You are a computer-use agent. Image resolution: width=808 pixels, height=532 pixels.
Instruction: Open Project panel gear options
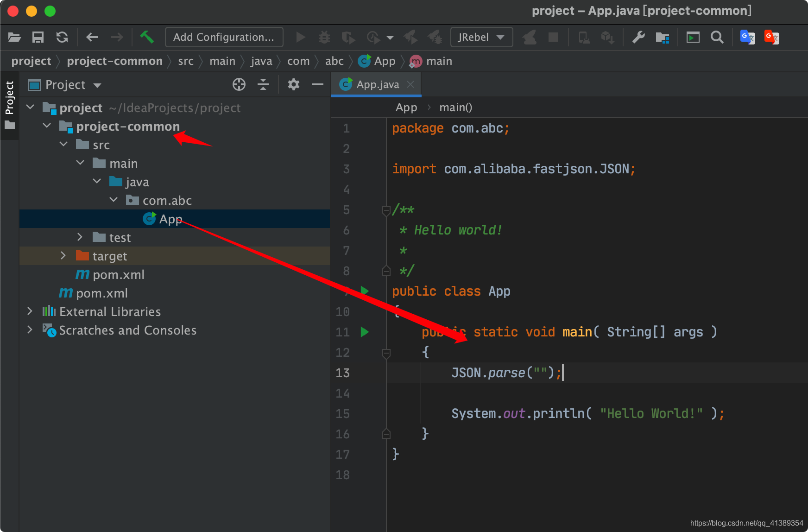pos(294,84)
